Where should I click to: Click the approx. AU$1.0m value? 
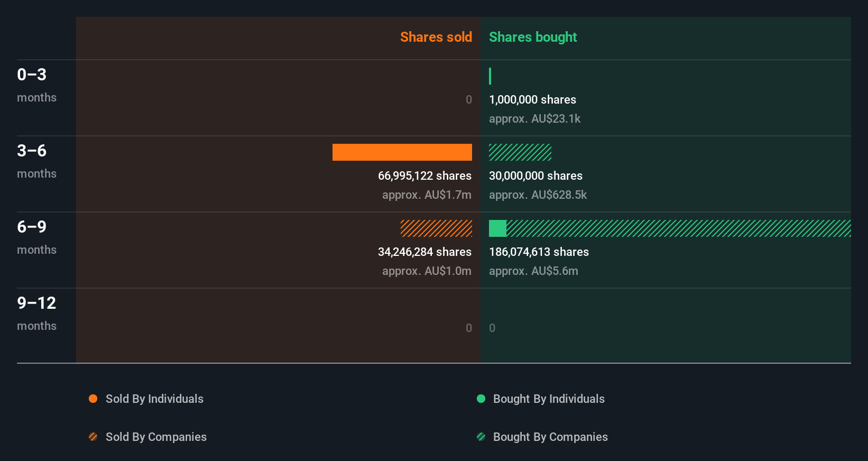(x=427, y=271)
